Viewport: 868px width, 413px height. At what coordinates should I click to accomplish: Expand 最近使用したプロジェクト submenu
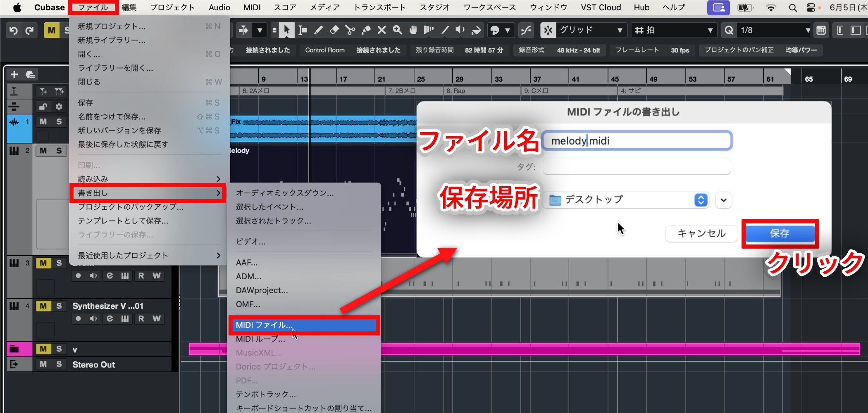pyautogui.click(x=149, y=255)
